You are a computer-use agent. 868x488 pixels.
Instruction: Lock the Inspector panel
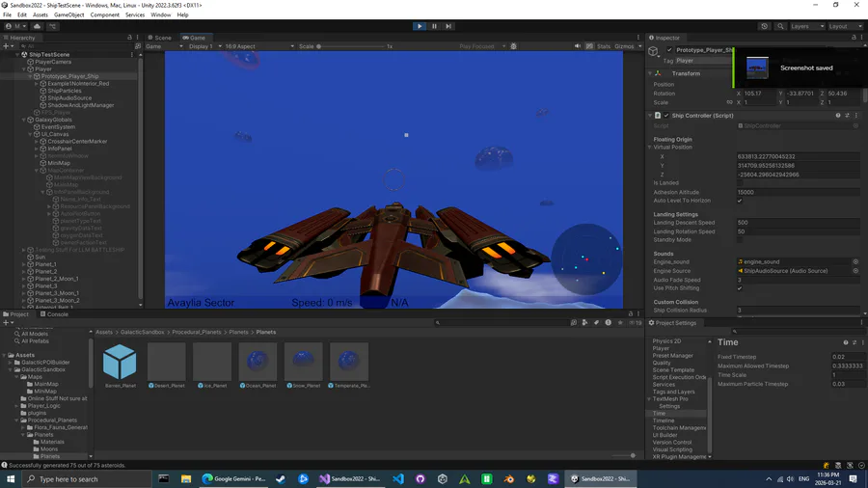coord(854,38)
